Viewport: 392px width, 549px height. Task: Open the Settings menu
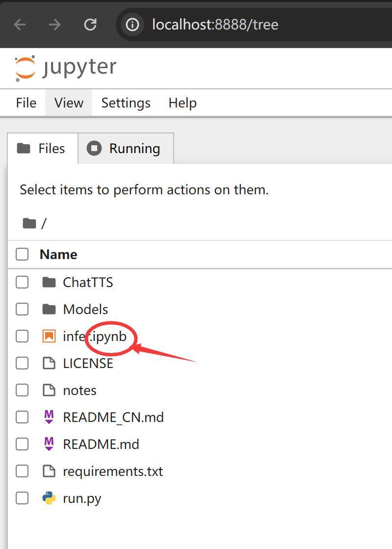tap(126, 103)
